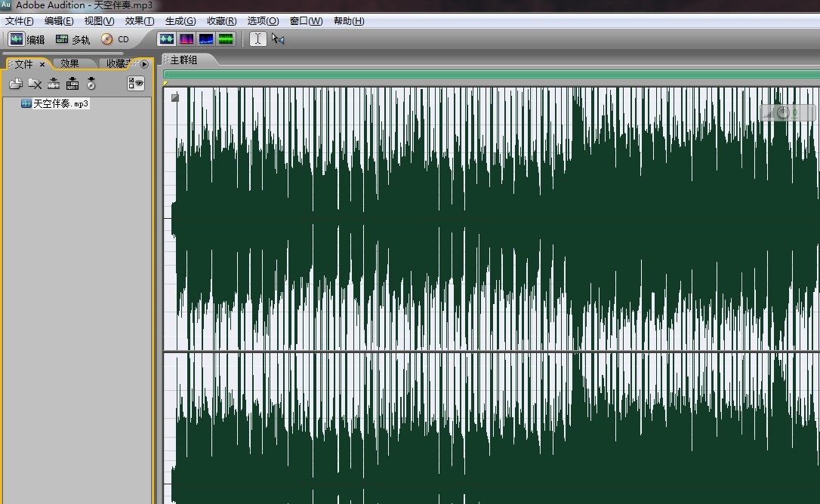Open 效果(T) menu
This screenshot has height=504, width=820.
139,21
